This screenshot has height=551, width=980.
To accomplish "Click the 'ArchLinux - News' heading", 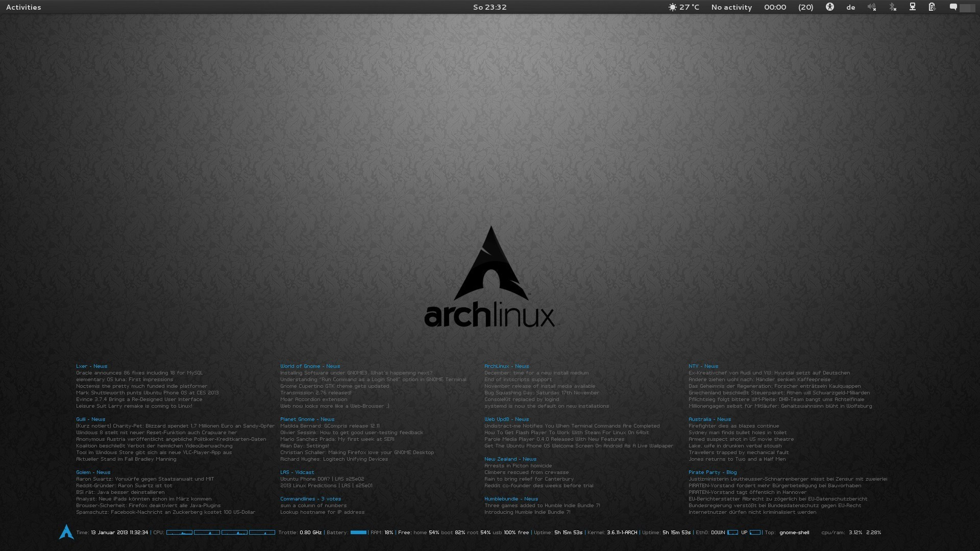I will tap(506, 366).
